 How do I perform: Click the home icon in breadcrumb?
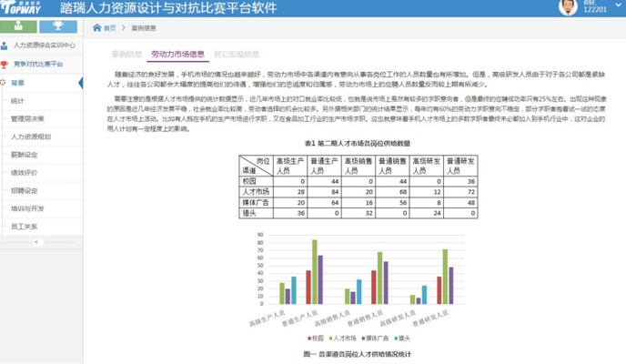click(x=97, y=28)
